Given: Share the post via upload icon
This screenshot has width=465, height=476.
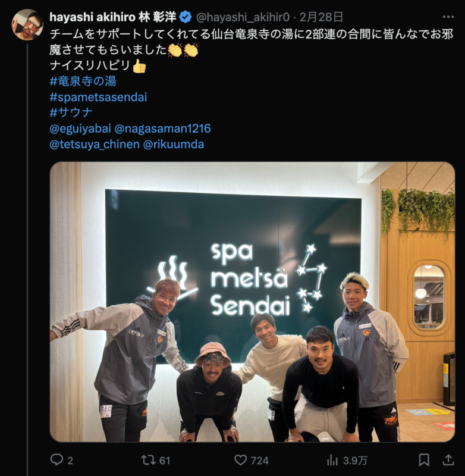Looking at the screenshot, I should pos(448,460).
